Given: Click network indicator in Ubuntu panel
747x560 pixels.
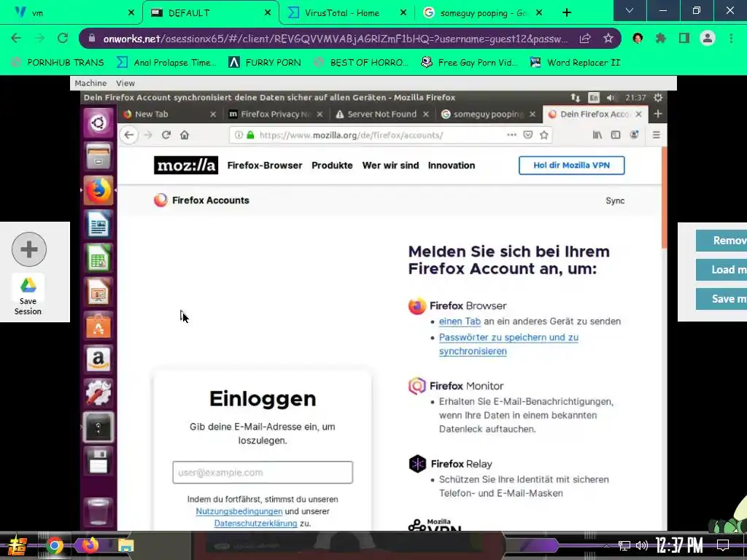Looking at the screenshot, I should point(576,98).
